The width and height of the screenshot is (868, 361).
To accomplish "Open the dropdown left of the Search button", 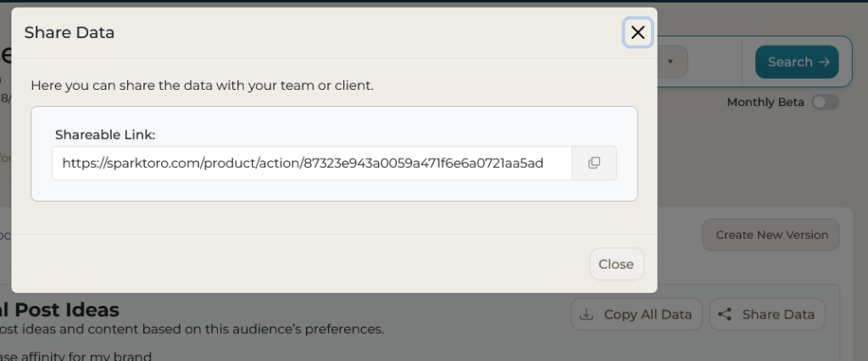I will coord(670,62).
